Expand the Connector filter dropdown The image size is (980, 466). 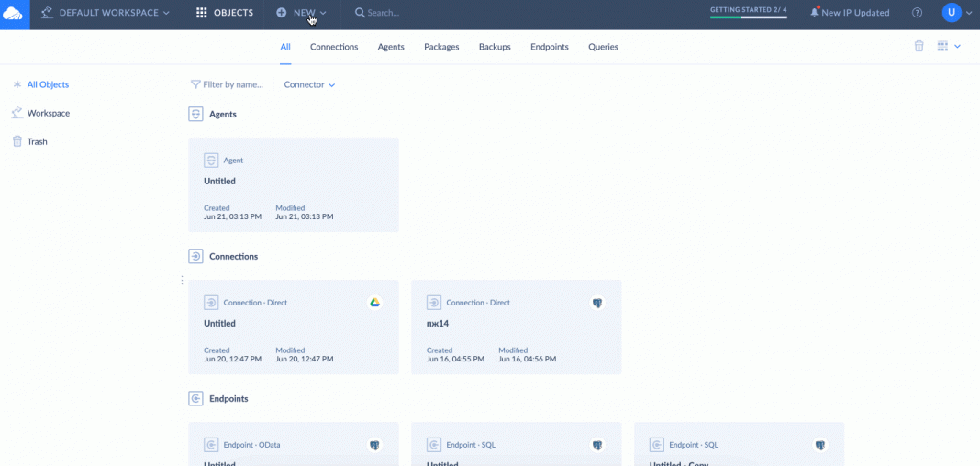309,84
